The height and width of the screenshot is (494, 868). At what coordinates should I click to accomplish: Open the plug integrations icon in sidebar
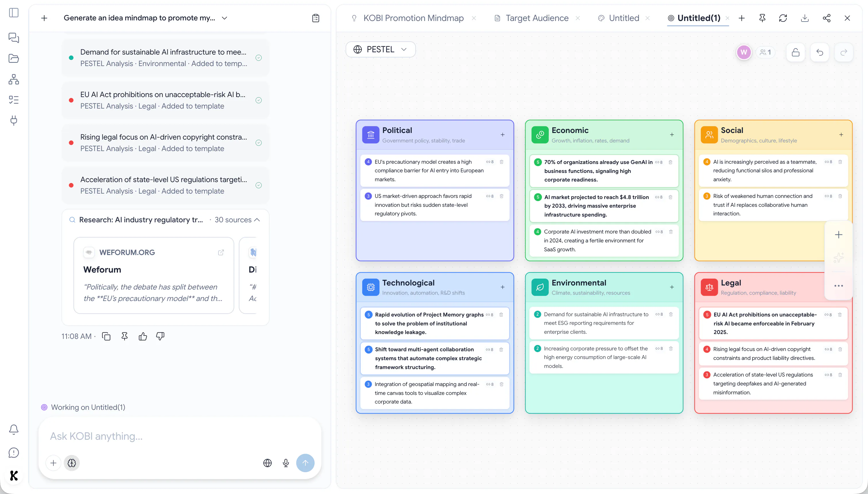point(13,120)
